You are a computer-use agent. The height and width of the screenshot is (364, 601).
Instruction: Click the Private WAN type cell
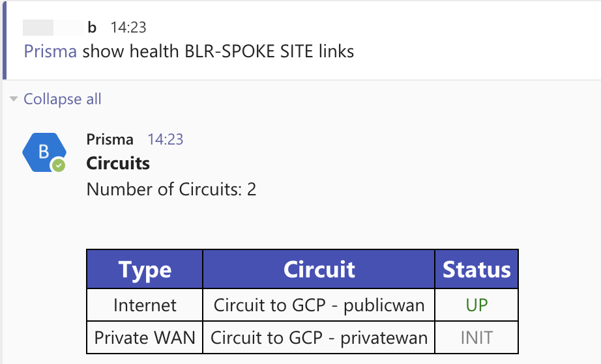click(x=145, y=338)
